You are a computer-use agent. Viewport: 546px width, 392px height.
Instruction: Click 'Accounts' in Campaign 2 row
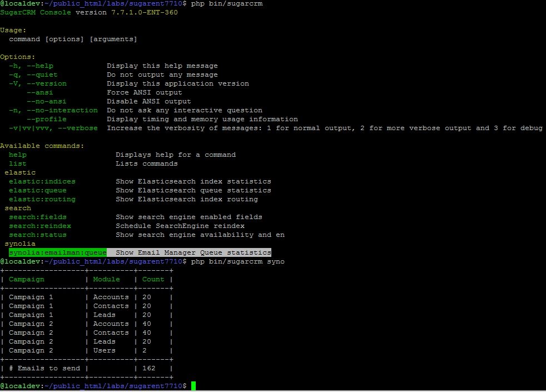111,324
